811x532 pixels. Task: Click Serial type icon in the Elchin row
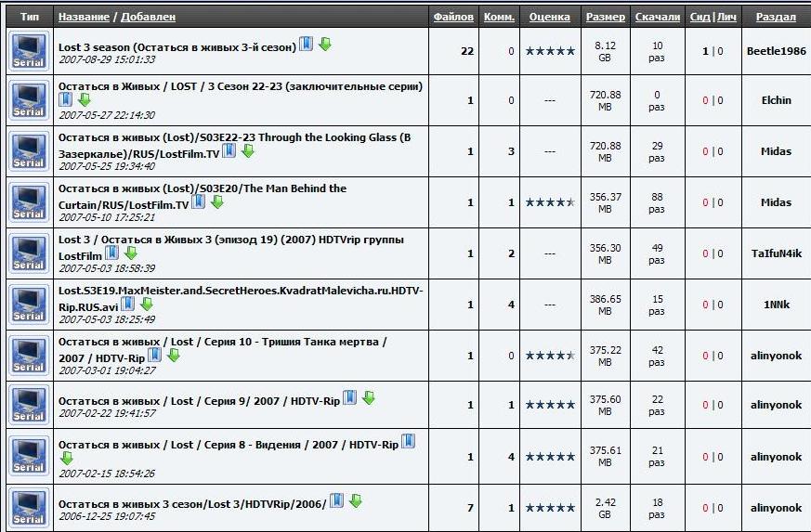coord(29,100)
